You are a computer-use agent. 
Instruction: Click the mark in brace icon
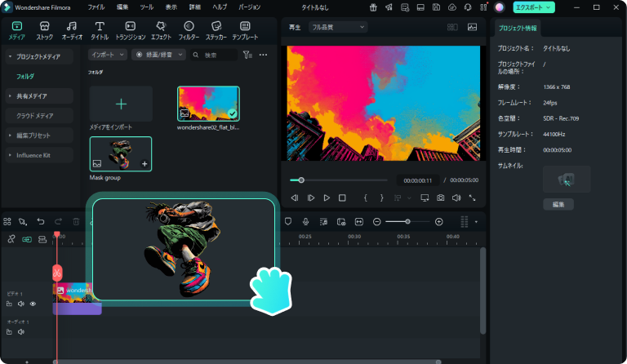point(365,198)
